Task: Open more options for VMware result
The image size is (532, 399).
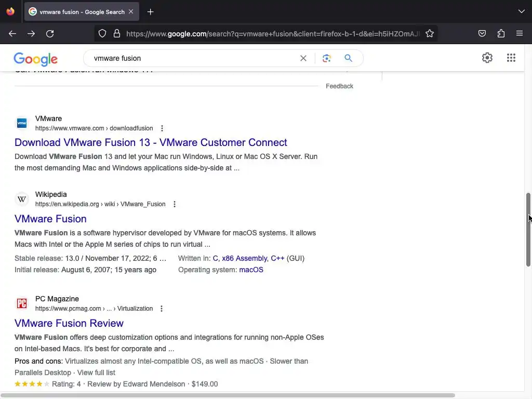Action: (x=162, y=128)
